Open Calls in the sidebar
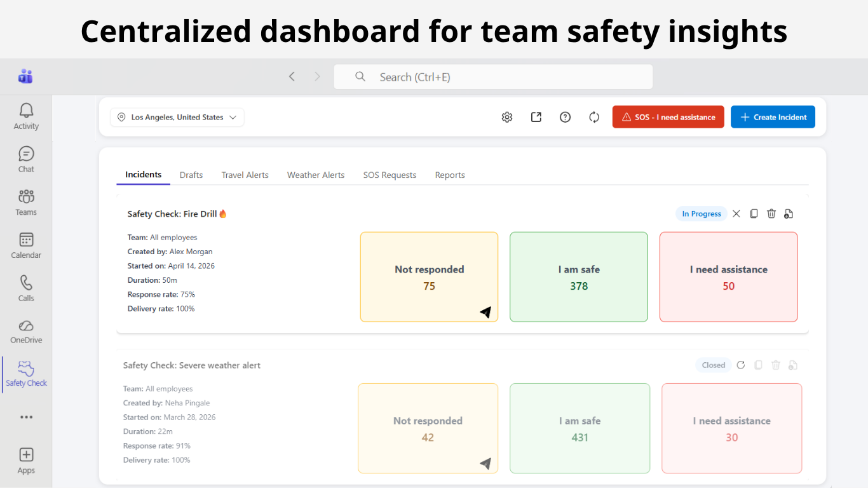The height and width of the screenshot is (488, 868). [x=26, y=288]
